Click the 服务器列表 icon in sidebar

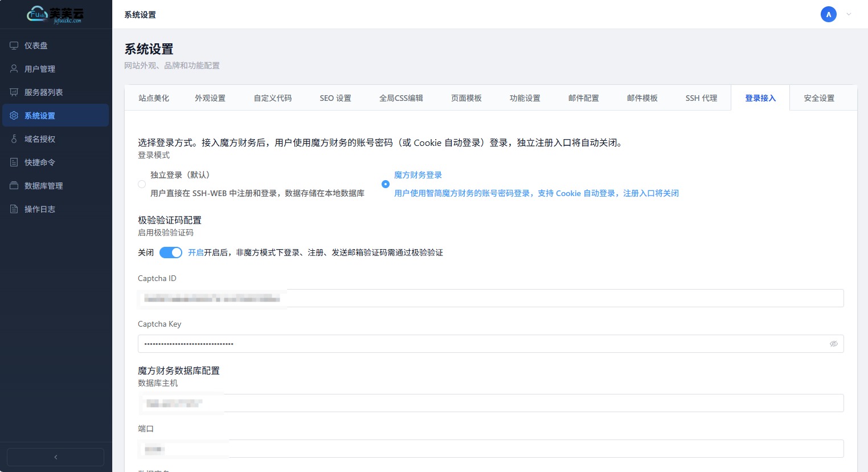[14, 92]
